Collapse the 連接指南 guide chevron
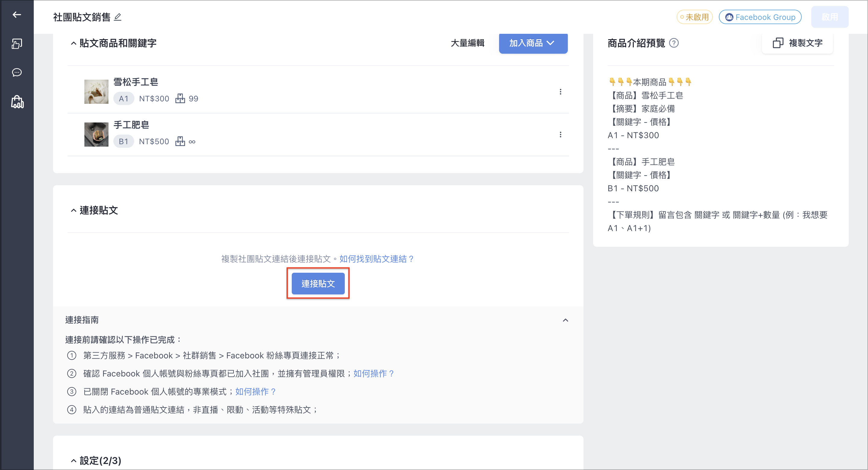This screenshot has width=868, height=470. (565, 320)
